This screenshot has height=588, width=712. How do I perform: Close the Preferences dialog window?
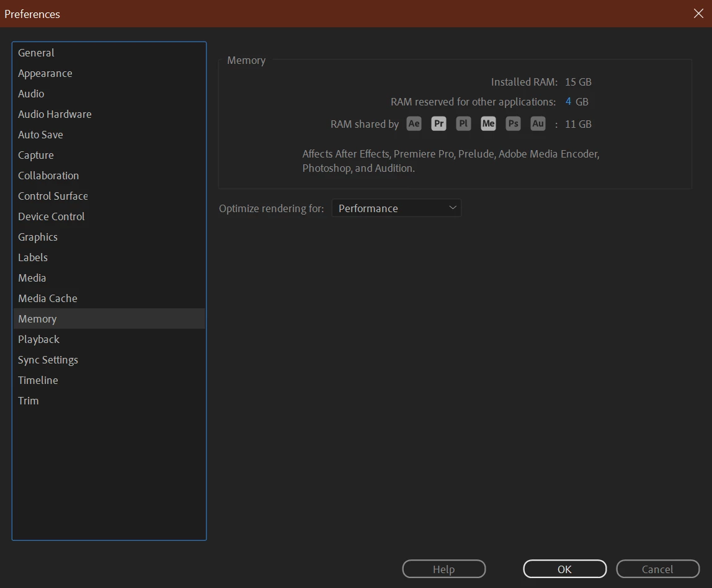698,14
